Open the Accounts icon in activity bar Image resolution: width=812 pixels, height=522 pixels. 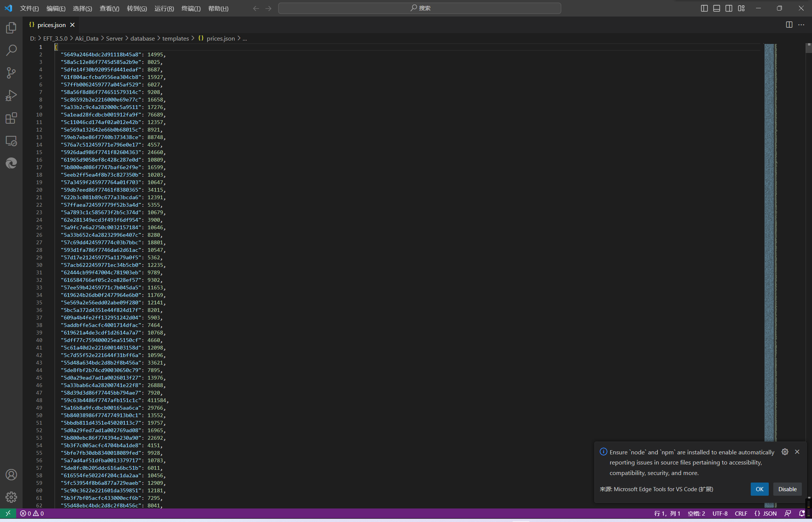tap(11, 475)
